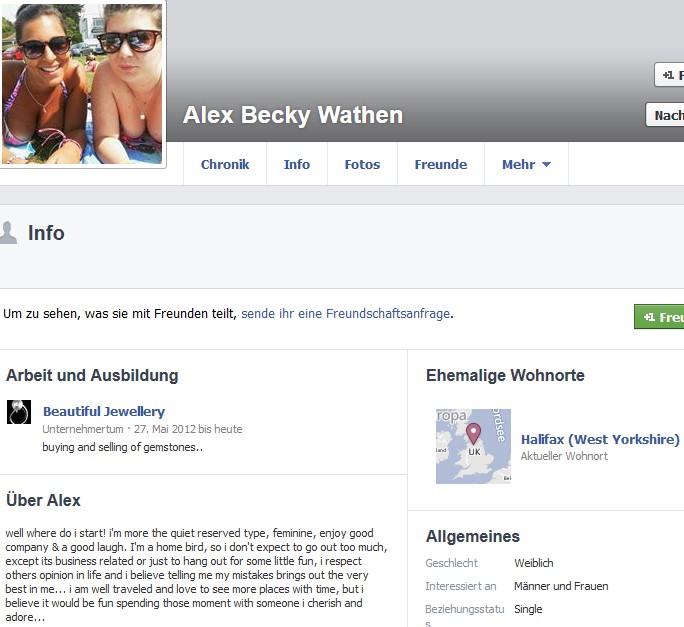Click the add friend button on cover
The height and width of the screenshot is (627, 684).
coord(669,75)
